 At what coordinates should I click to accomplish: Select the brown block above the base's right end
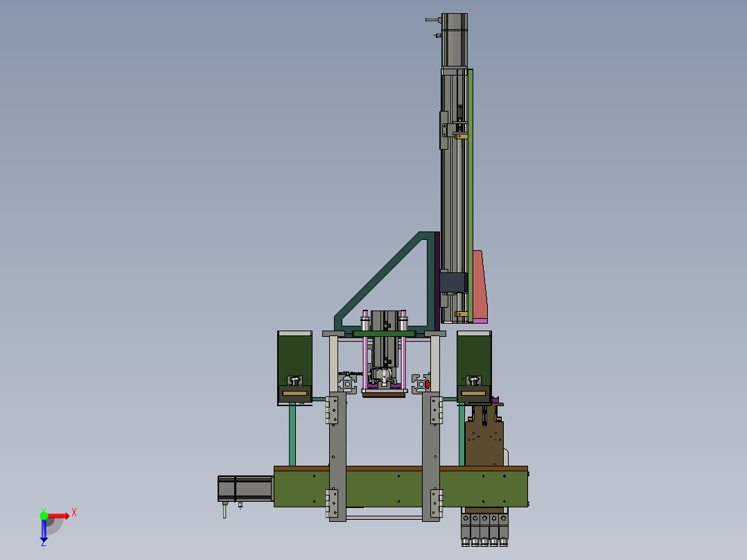484,444
